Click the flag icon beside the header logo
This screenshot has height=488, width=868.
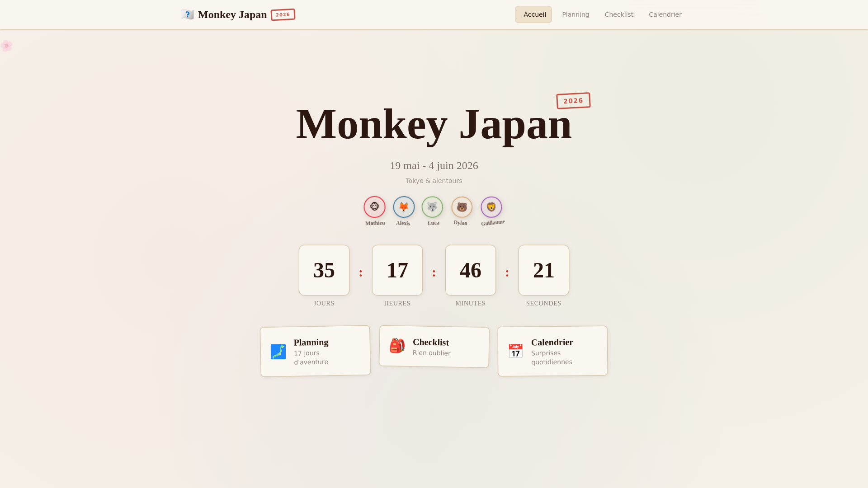(188, 14)
